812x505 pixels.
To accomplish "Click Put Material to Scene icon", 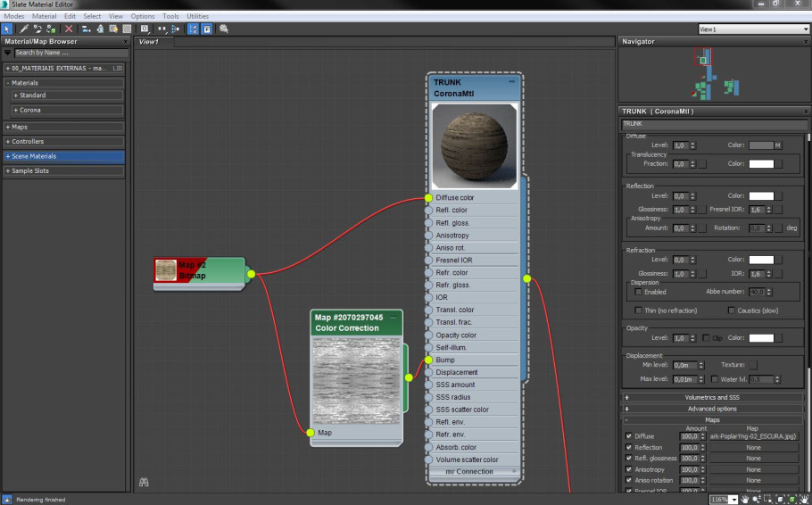I will click(37, 29).
